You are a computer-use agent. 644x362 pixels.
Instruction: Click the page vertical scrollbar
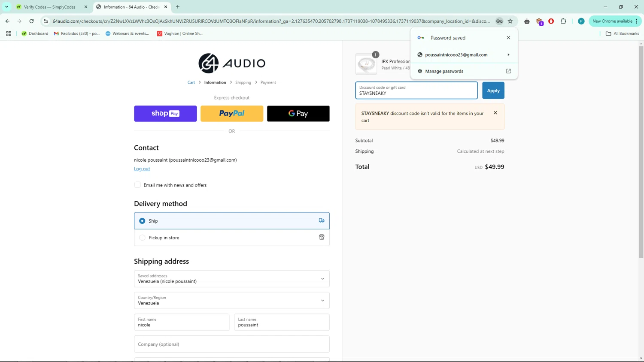point(641,152)
